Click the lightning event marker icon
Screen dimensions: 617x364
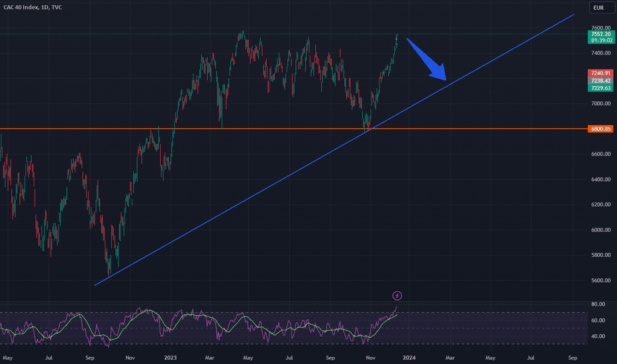click(x=397, y=296)
